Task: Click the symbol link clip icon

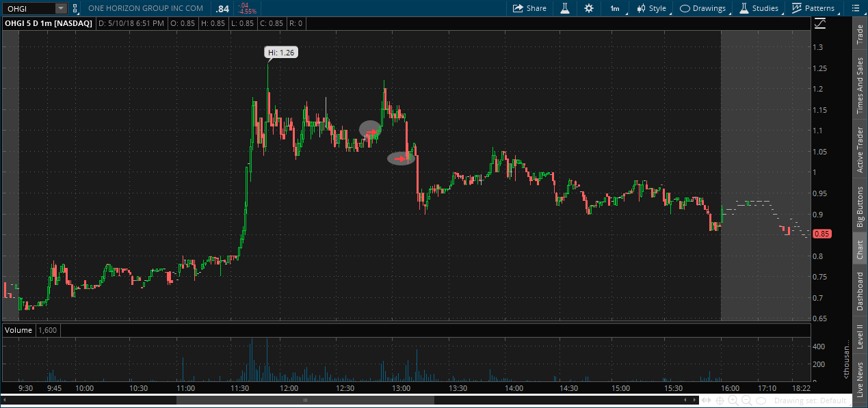Action: click(75, 8)
